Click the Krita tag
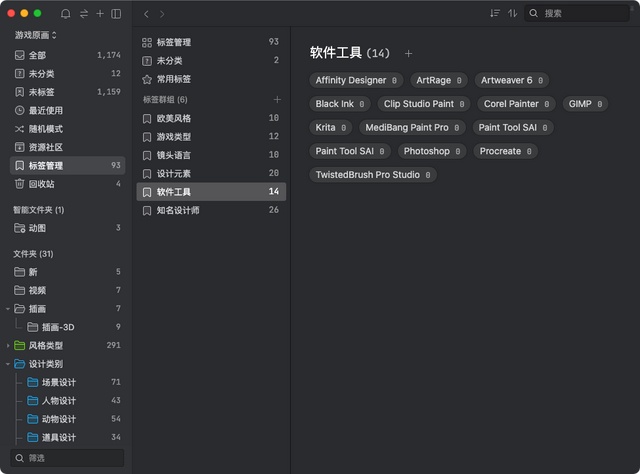The width and height of the screenshot is (640, 474). coord(331,128)
